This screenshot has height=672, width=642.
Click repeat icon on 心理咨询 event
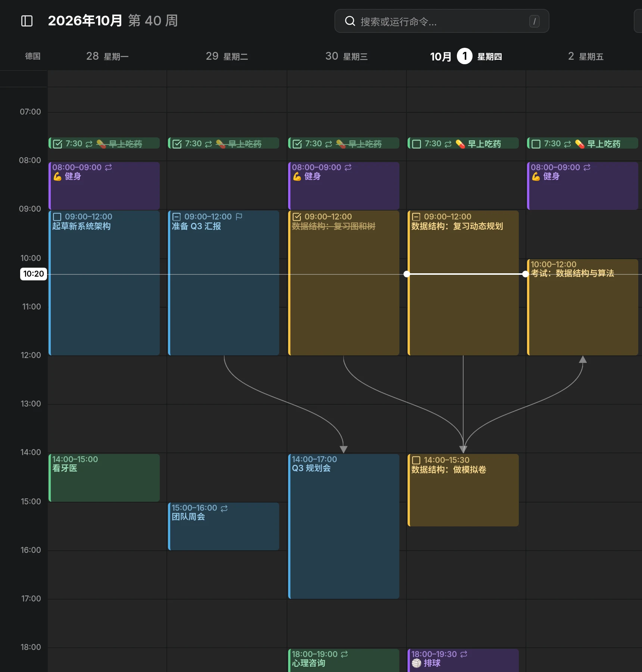(x=345, y=654)
